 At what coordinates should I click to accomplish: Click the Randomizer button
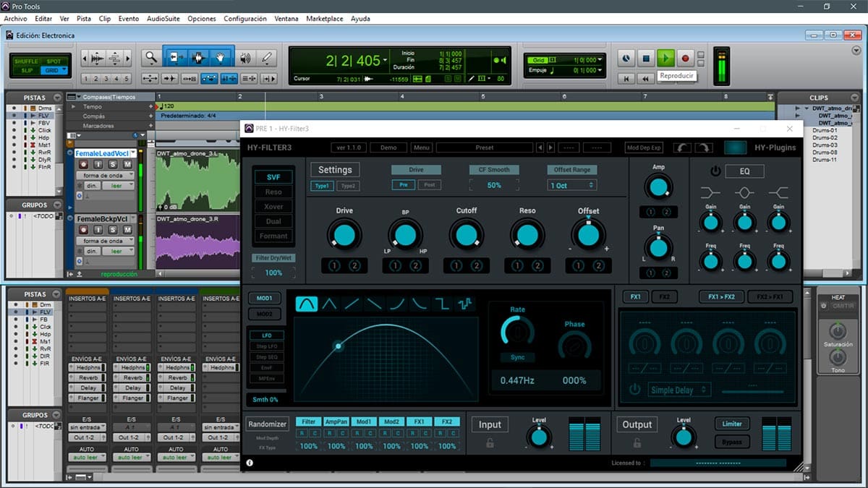click(267, 424)
